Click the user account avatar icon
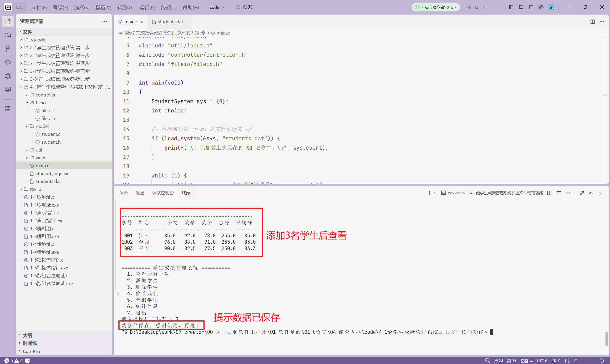This screenshot has width=610, height=364. click(551, 7)
